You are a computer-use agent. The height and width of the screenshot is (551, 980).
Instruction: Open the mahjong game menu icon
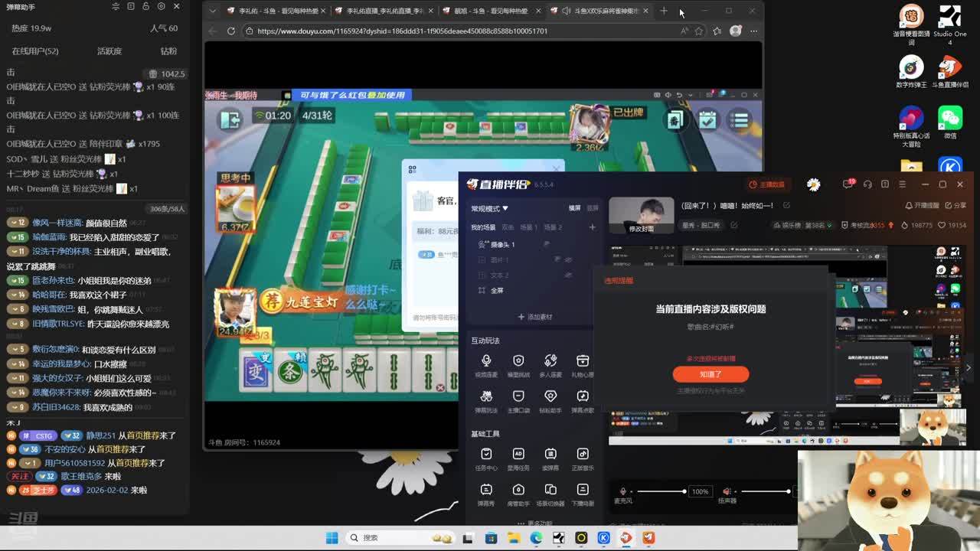point(740,120)
